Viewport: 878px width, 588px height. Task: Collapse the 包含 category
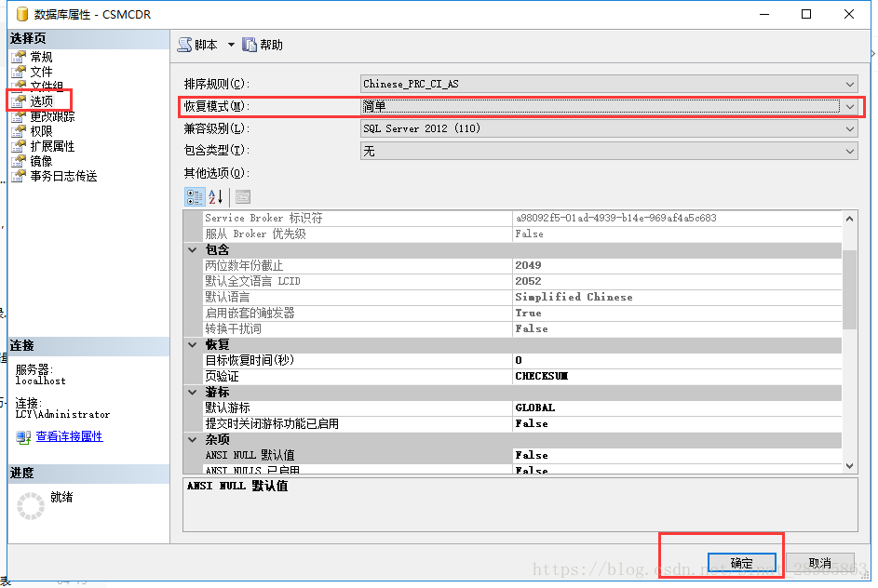point(193,250)
